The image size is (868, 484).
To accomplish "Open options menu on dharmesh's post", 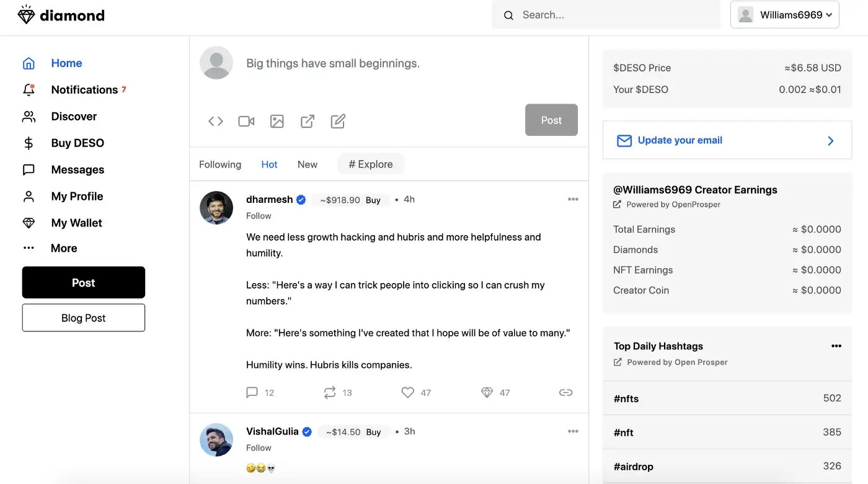I will [573, 199].
